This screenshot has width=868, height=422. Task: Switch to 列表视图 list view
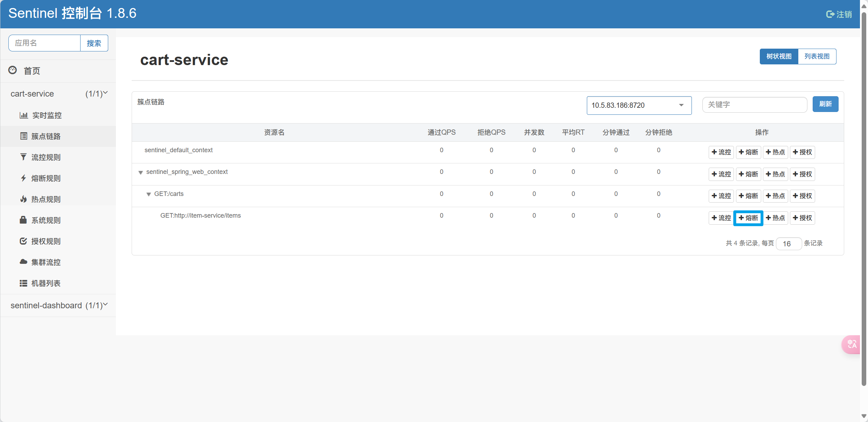pyautogui.click(x=817, y=56)
